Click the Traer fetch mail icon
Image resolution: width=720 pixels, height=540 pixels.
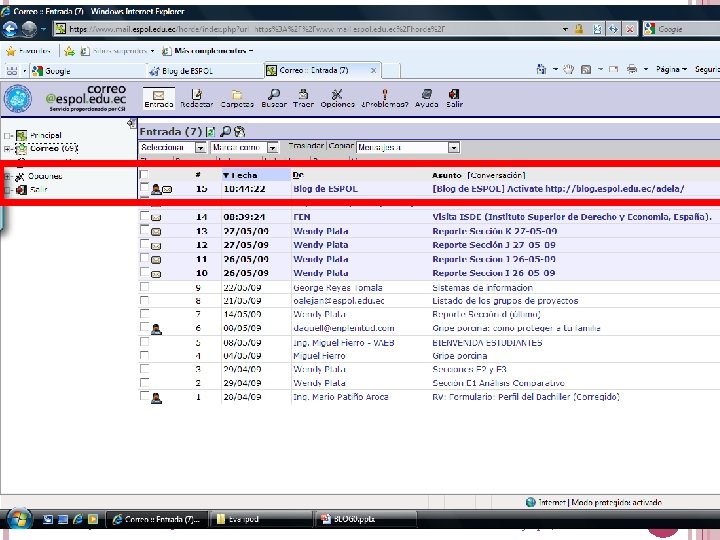coord(303,98)
